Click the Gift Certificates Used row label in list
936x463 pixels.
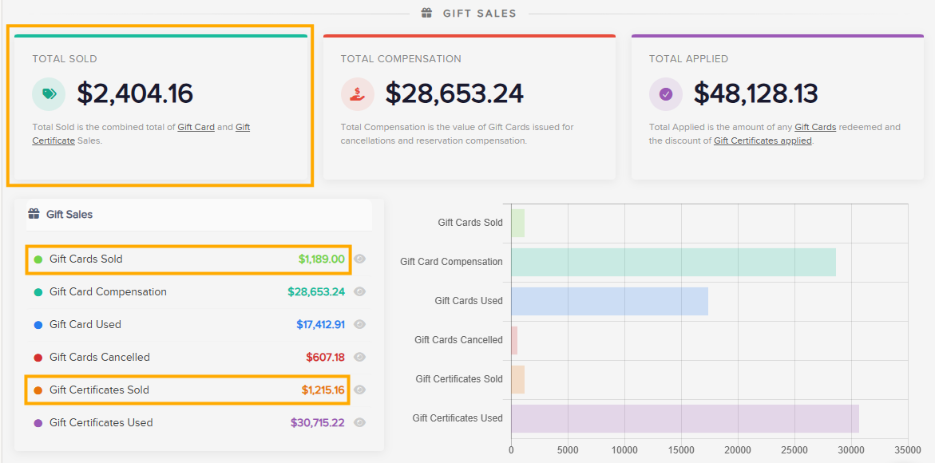pyautogui.click(x=101, y=422)
